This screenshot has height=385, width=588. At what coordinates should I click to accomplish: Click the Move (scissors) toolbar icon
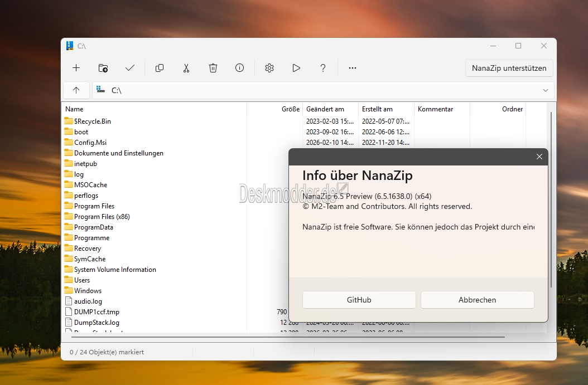click(x=186, y=68)
